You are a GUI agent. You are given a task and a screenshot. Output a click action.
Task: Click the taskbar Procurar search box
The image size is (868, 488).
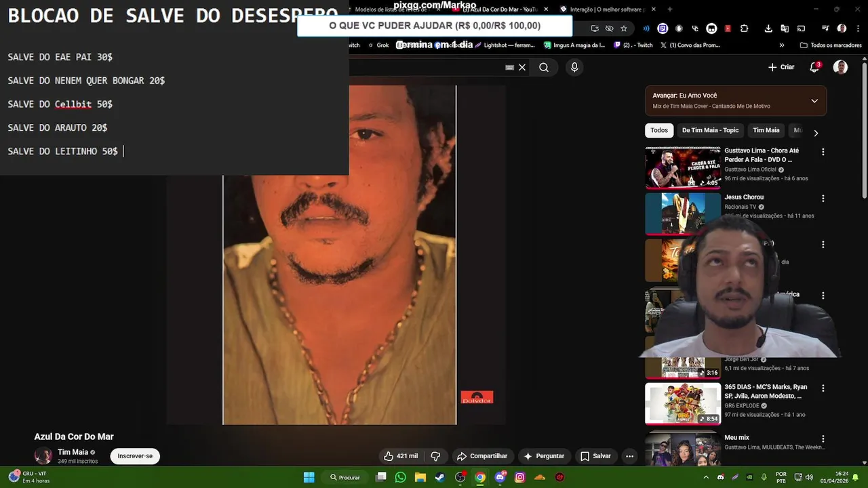coord(345,477)
